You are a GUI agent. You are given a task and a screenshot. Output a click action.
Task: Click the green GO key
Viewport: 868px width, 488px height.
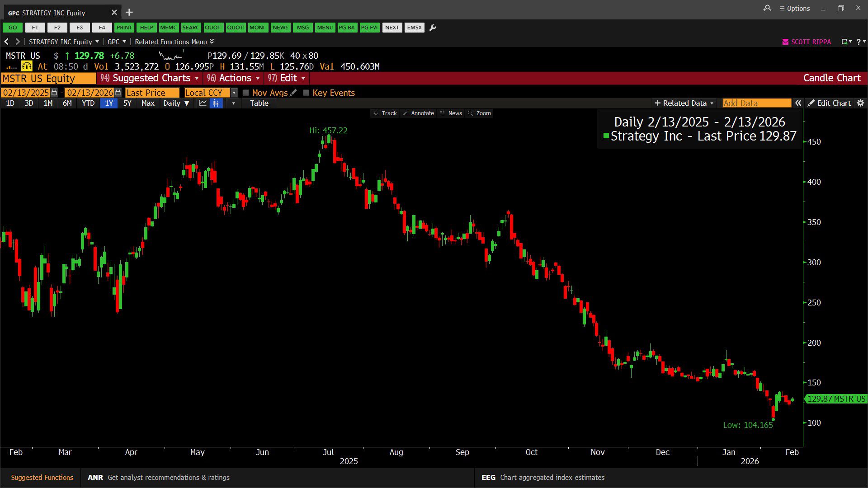click(13, 28)
